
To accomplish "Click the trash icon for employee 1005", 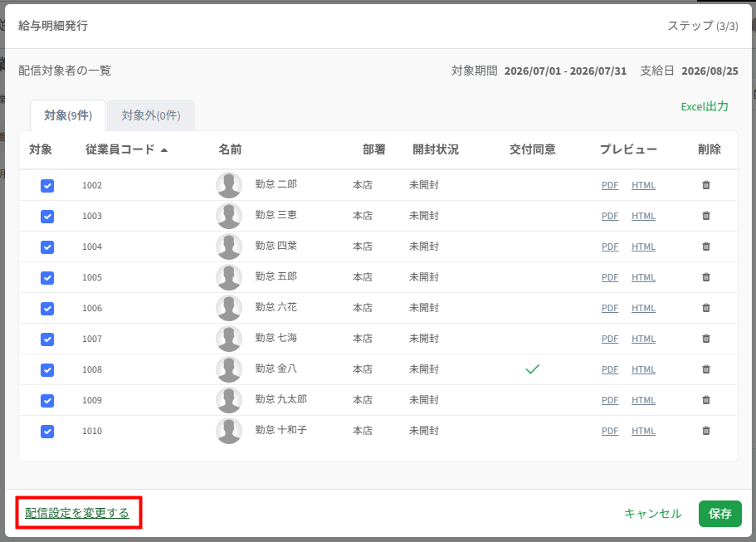I will 706,277.
